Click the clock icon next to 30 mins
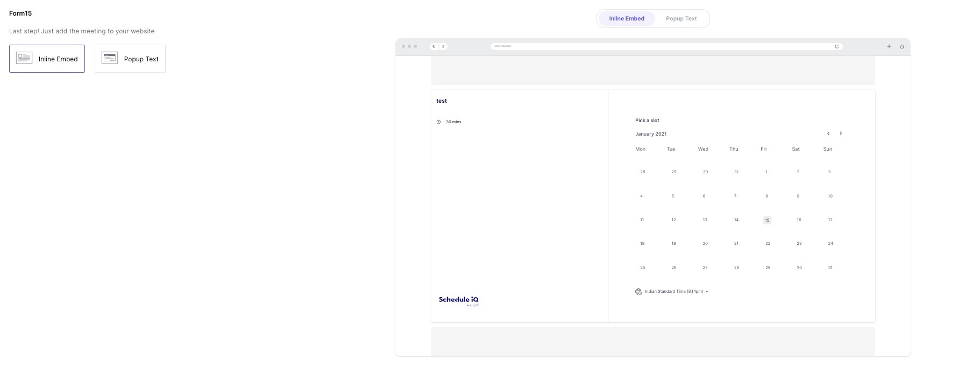This screenshot has height=367, width=980. tap(439, 122)
